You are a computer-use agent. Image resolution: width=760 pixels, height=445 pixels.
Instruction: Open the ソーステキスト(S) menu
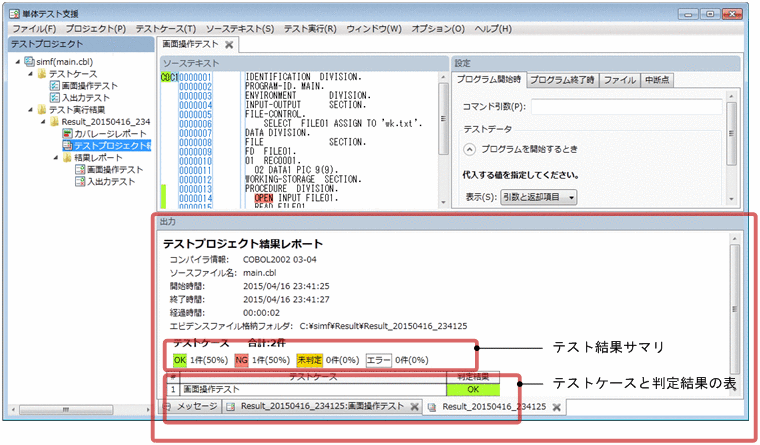[x=239, y=29]
